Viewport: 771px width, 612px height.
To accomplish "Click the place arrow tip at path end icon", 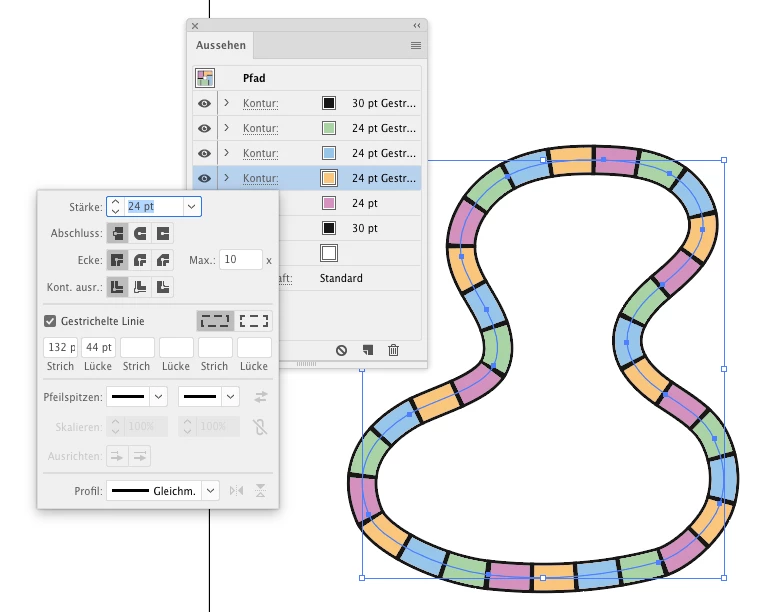I will click(x=140, y=457).
